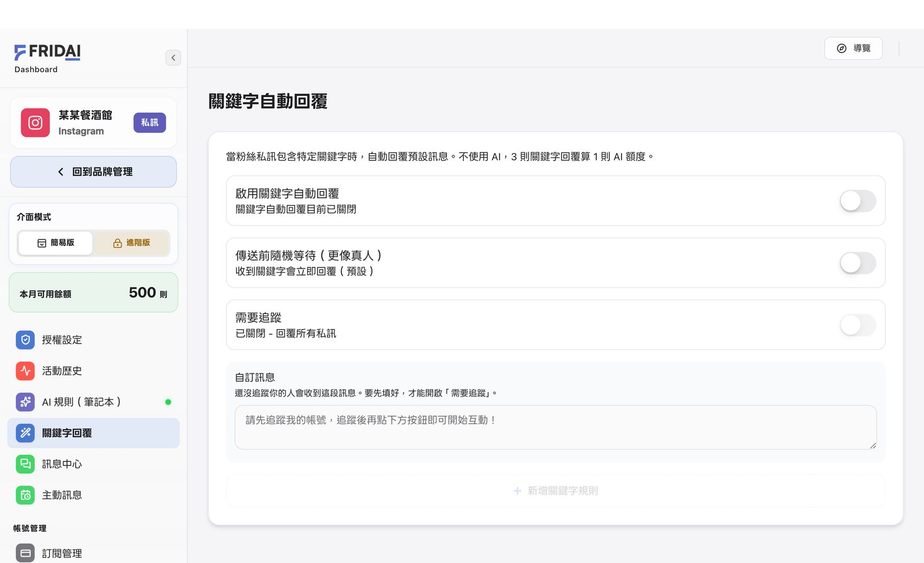Viewport: 924px width, 563px height.
Task: Click the 主動訊息 calendar icon
Action: coord(25,495)
